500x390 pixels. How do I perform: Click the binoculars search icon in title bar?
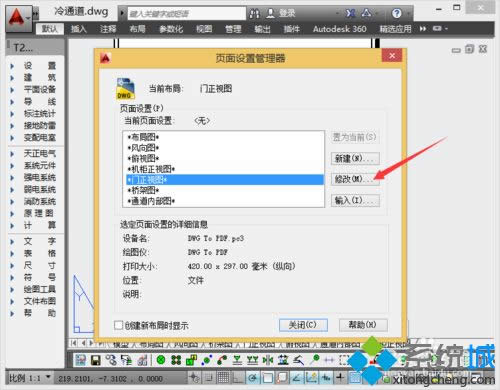(x=255, y=14)
